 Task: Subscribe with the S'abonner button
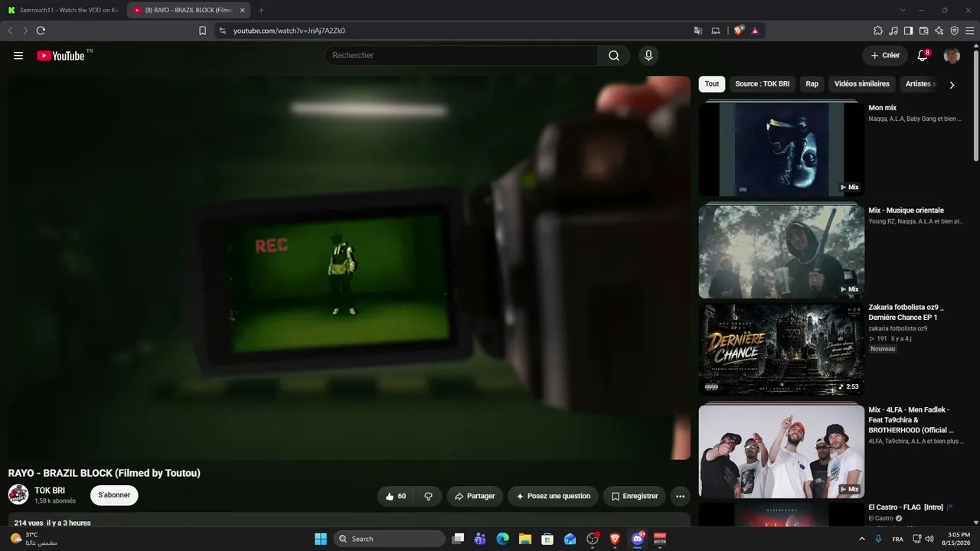click(x=114, y=495)
